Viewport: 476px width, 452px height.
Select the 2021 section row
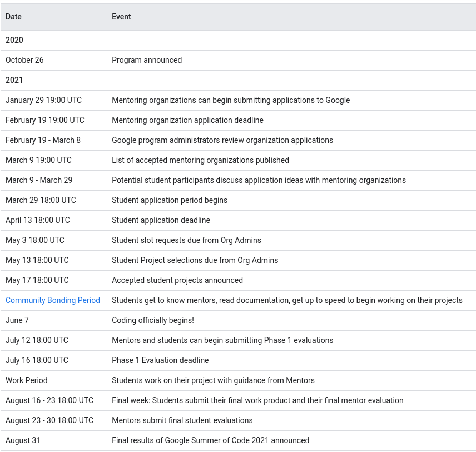pyautogui.click(x=14, y=80)
